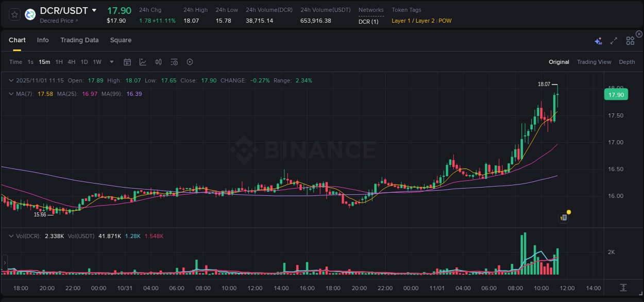Switch to the Trading Data tab

(x=79, y=40)
